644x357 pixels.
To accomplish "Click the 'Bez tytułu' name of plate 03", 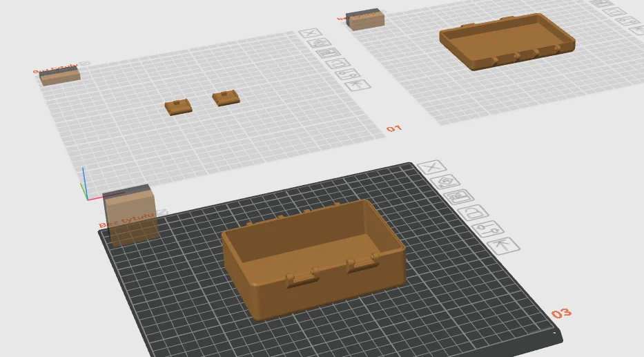I will tap(126, 220).
